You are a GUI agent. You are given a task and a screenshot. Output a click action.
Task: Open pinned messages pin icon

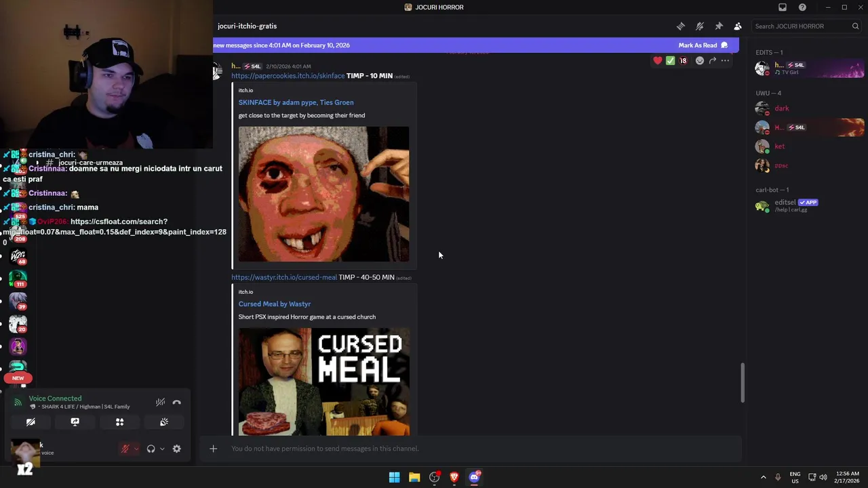[x=719, y=26]
